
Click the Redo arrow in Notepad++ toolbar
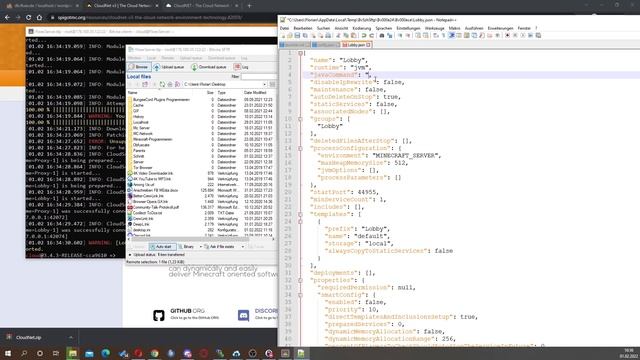[371, 36]
